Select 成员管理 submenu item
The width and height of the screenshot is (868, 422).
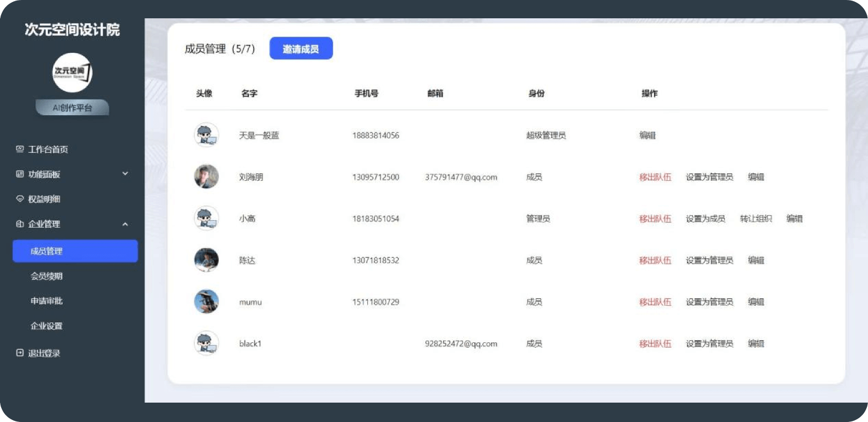click(75, 251)
